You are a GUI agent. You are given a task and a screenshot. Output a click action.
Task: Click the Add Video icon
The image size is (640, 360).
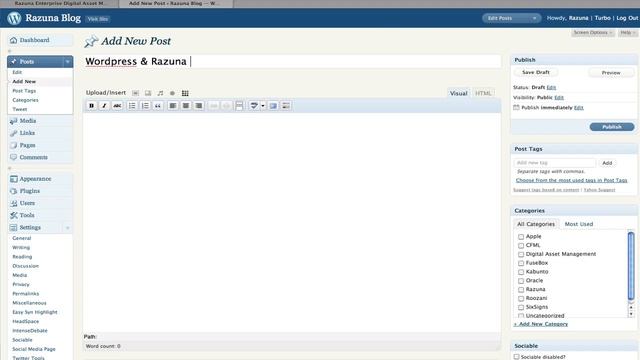(148, 93)
